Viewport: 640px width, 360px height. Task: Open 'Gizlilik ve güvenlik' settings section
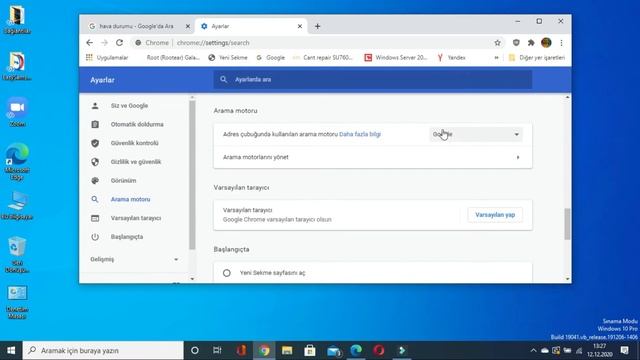pyautogui.click(x=135, y=162)
